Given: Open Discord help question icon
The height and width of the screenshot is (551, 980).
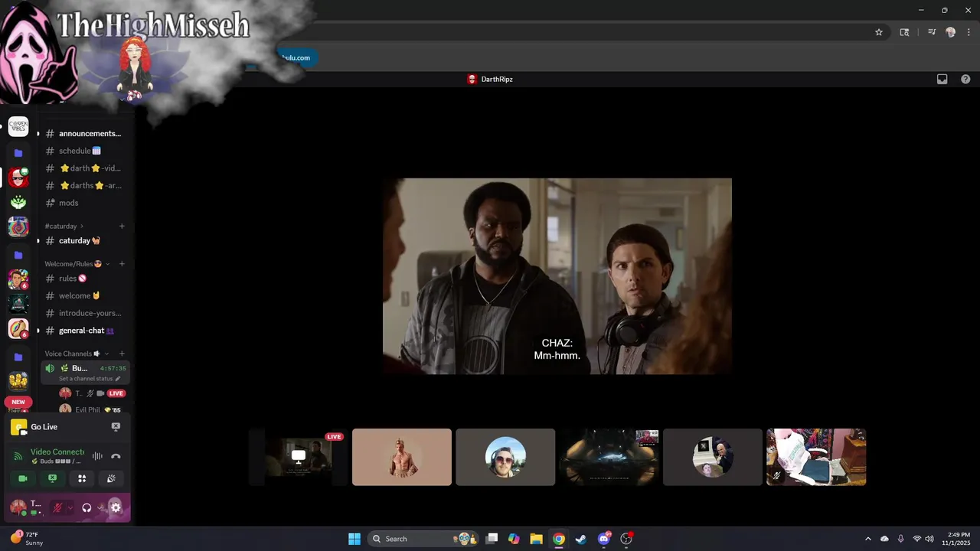Looking at the screenshot, I should click(x=965, y=79).
